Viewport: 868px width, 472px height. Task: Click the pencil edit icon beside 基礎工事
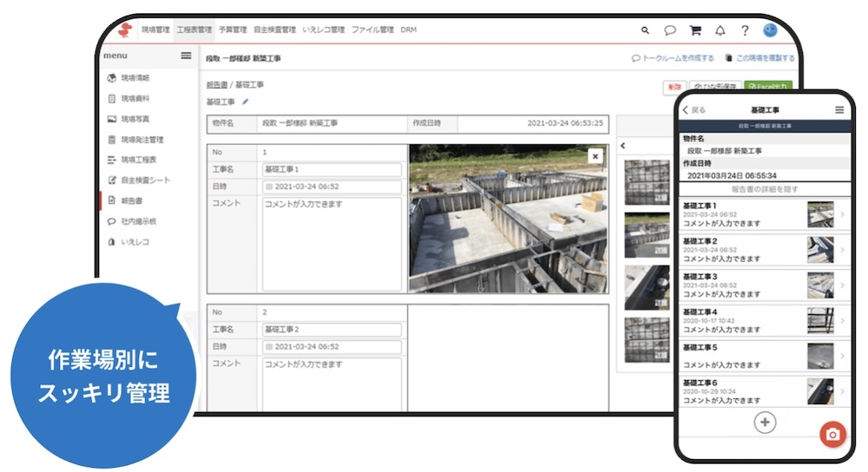click(x=246, y=102)
